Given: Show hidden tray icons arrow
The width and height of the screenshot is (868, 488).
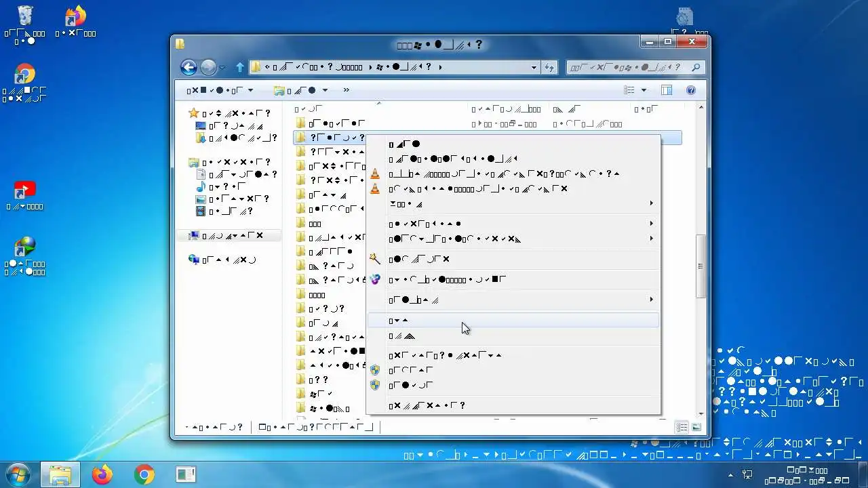Looking at the screenshot, I should tap(730, 475).
